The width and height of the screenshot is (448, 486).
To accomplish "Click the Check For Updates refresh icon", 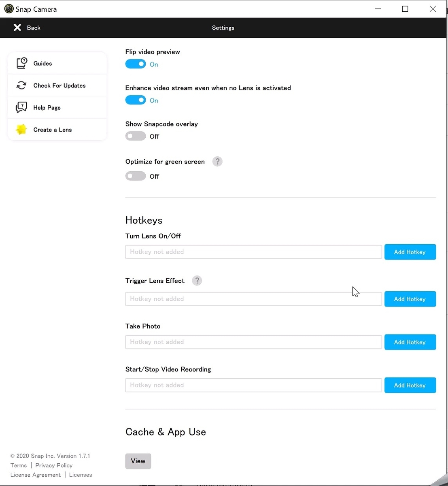I will click(21, 85).
